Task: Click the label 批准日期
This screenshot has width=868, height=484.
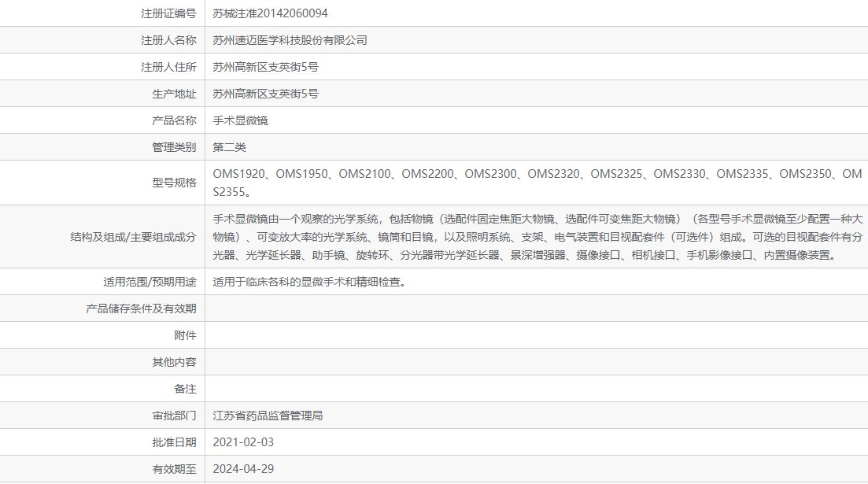Action: point(174,442)
